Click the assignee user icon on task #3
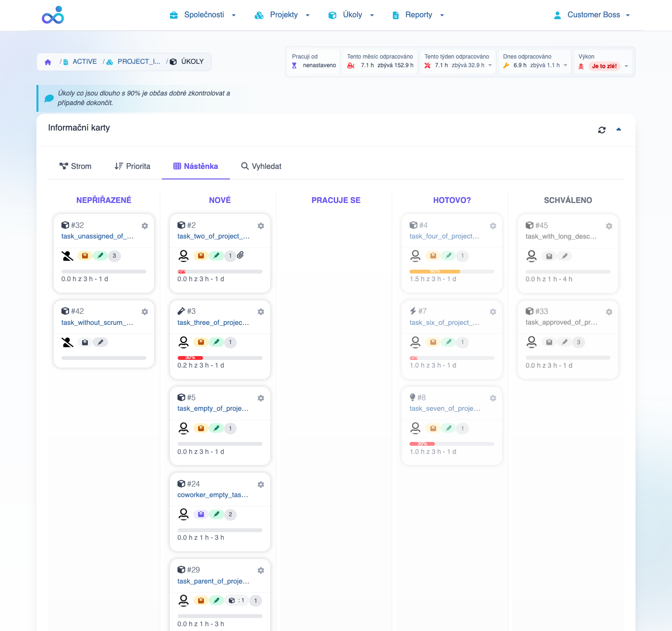The image size is (672, 631). [x=183, y=342]
